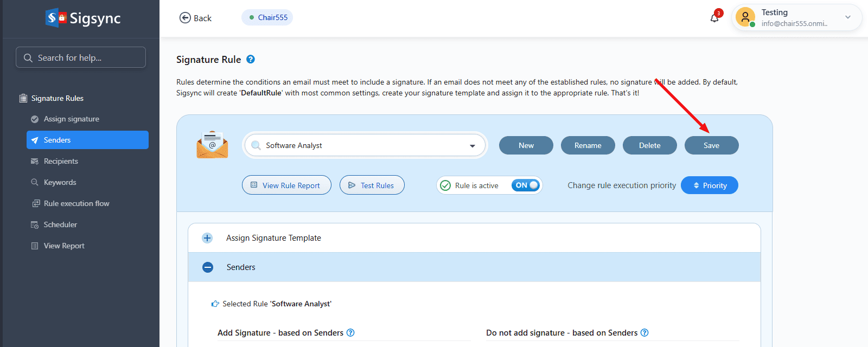The image size is (868, 347).
Task: Collapse the Senders section
Action: tap(208, 267)
